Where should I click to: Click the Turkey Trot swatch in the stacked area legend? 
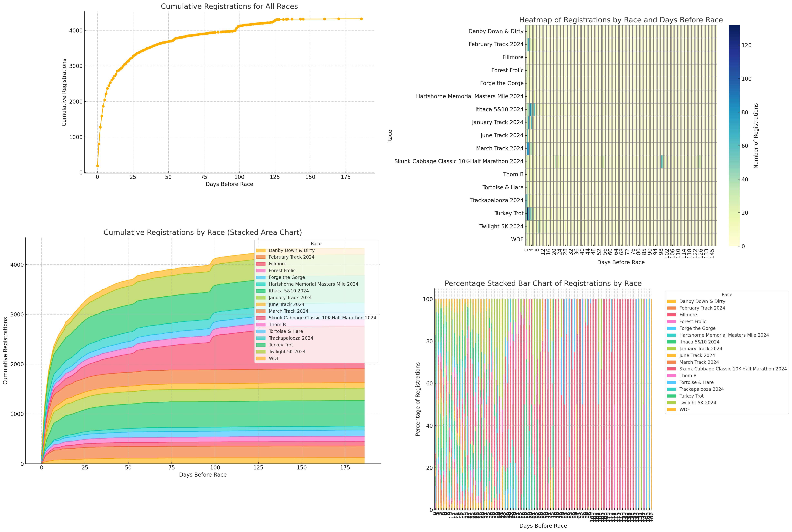coord(261,345)
